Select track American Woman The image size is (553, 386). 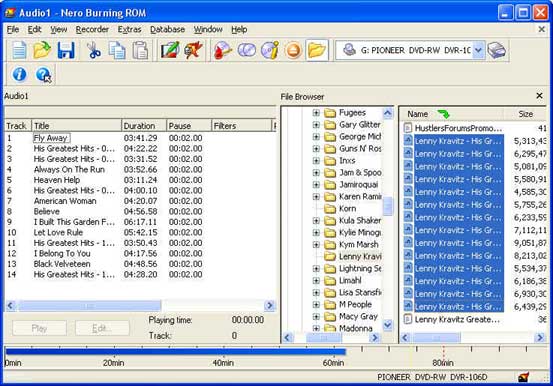coord(65,201)
